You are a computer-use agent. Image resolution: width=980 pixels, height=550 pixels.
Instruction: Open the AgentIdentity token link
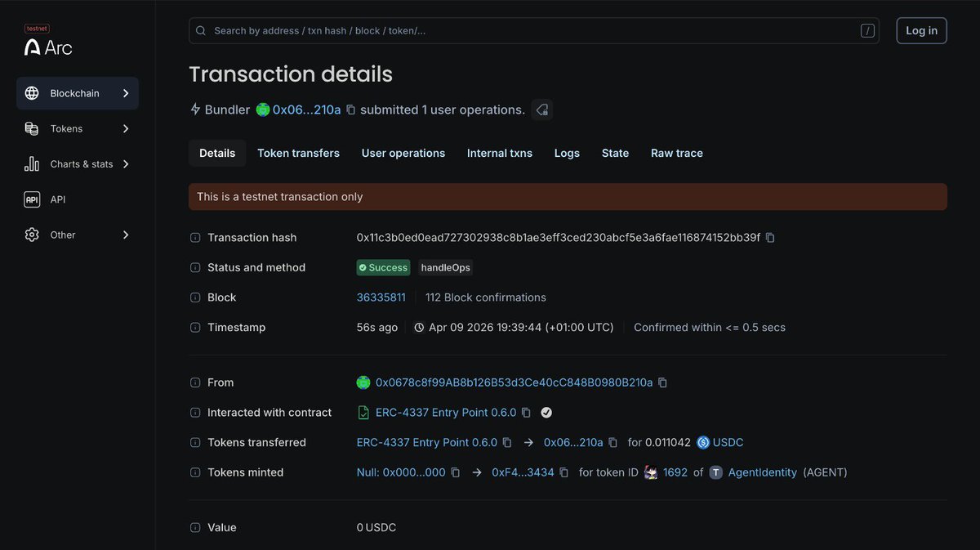763,472
